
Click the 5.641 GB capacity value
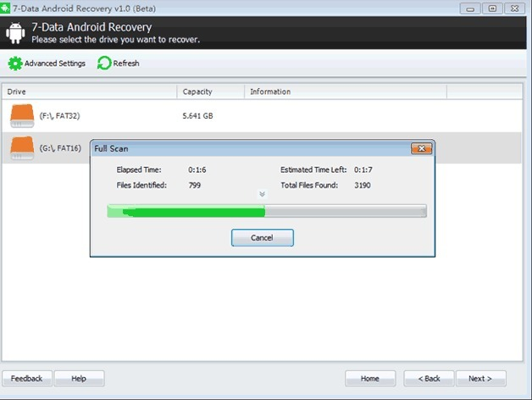tap(197, 116)
